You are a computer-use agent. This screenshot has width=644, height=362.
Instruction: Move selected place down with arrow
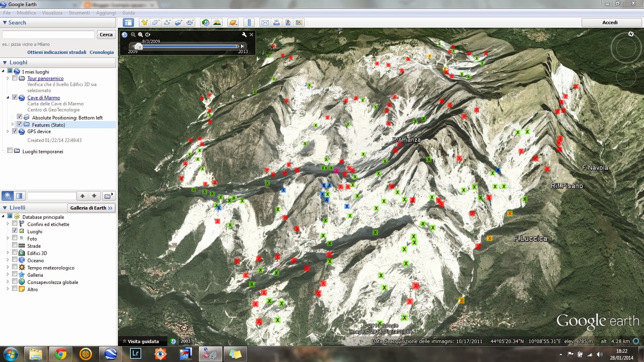point(94,196)
